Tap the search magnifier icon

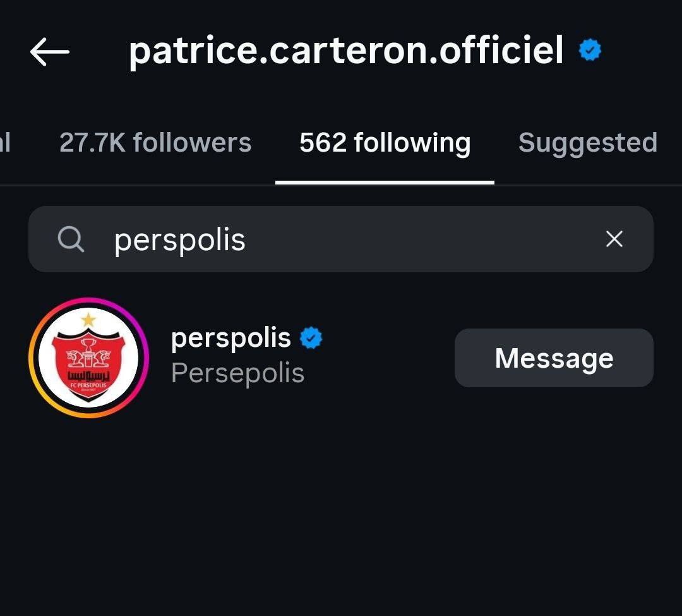click(x=71, y=239)
